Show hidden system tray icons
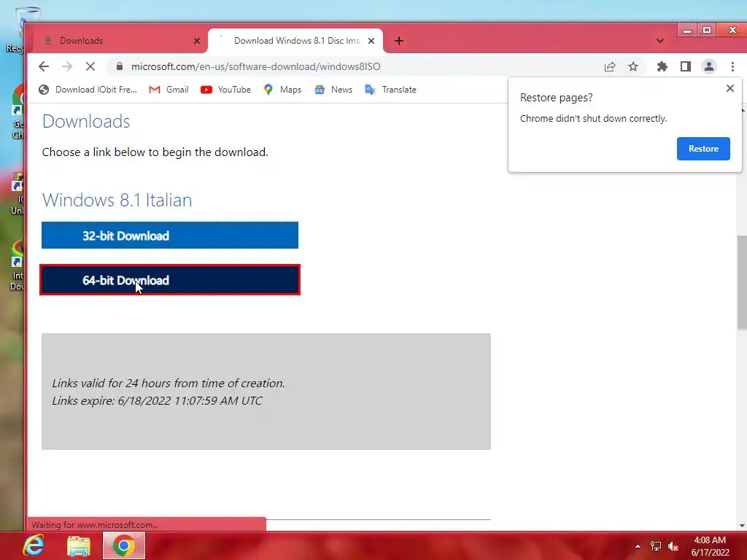 coord(638,546)
